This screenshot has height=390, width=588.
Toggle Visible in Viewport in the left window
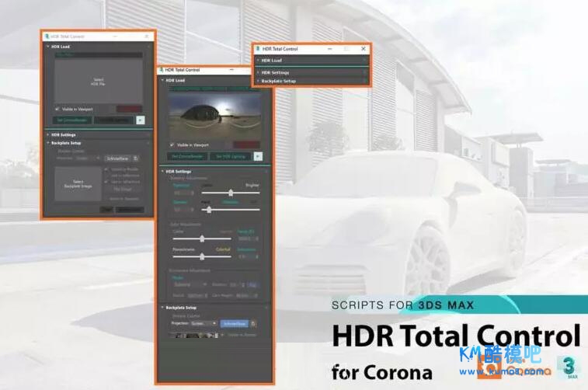(57, 109)
